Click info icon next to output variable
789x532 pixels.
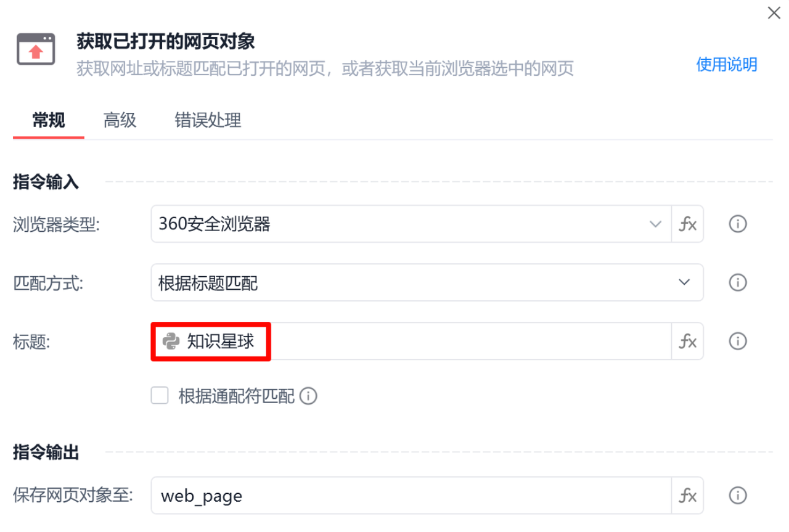[738, 495]
